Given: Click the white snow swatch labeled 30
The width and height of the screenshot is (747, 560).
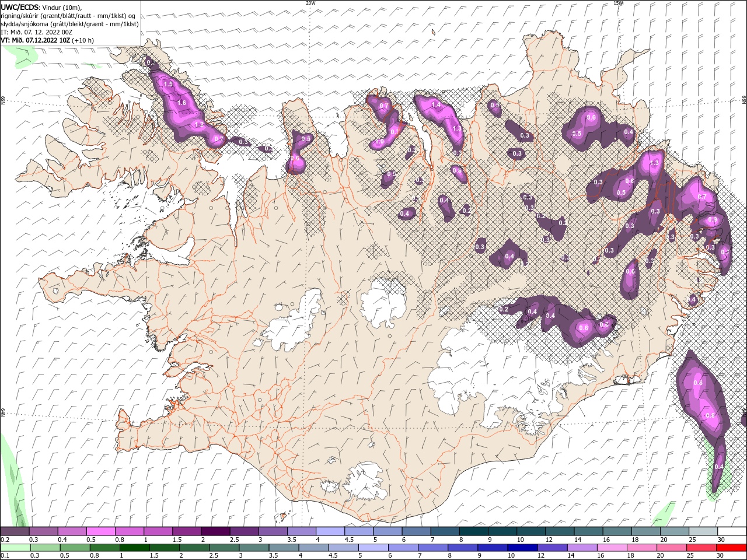Looking at the screenshot, I should tap(732, 531).
